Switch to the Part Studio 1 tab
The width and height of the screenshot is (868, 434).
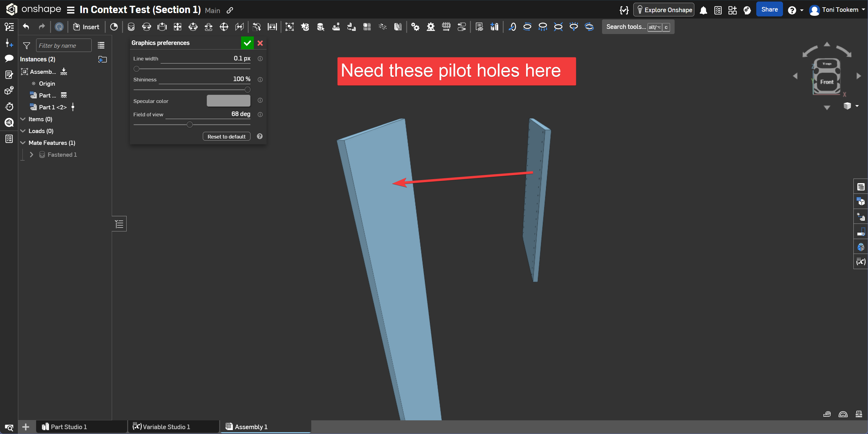68,427
